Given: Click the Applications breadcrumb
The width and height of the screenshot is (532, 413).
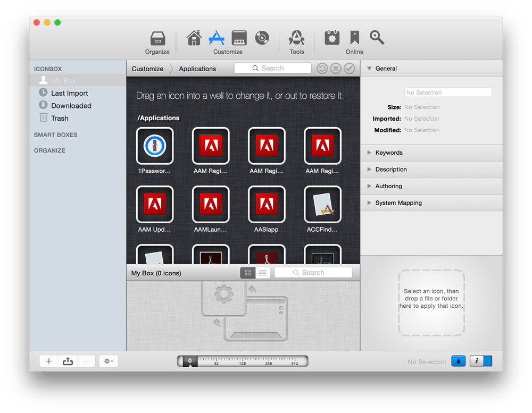Looking at the screenshot, I should (x=197, y=69).
